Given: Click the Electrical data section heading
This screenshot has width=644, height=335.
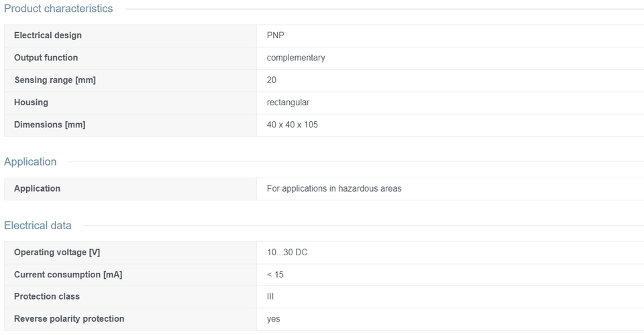Looking at the screenshot, I should point(38,226).
